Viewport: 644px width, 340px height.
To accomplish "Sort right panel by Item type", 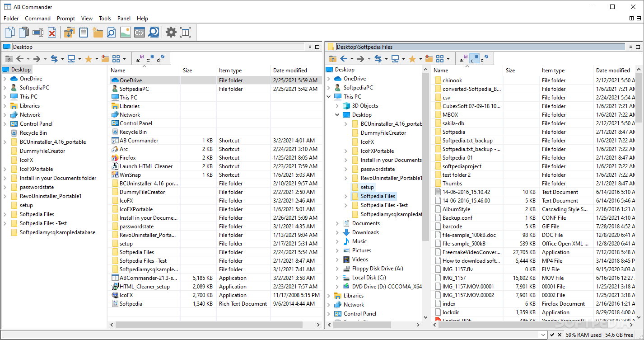I will click(566, 71).
